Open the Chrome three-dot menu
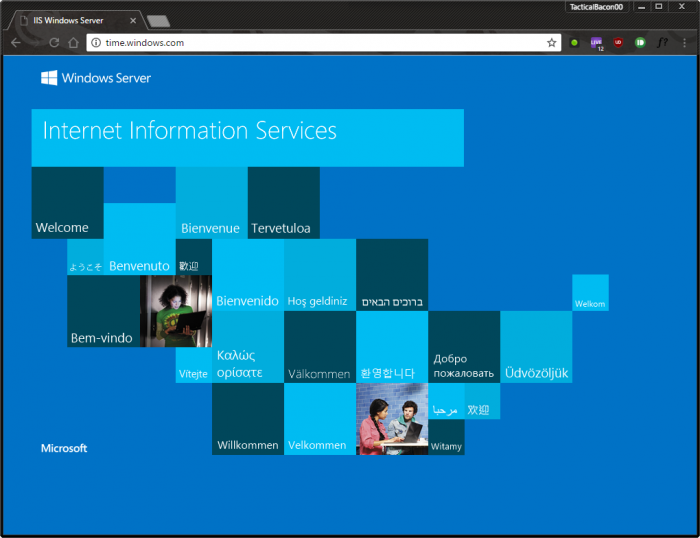Image resolution: width=700 pixels, height=538 pixels. point(684,42)
